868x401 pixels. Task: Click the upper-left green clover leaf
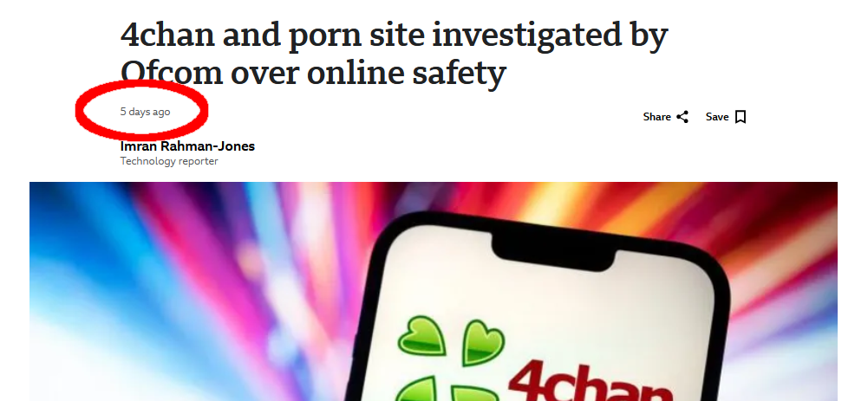click(421, 336)
